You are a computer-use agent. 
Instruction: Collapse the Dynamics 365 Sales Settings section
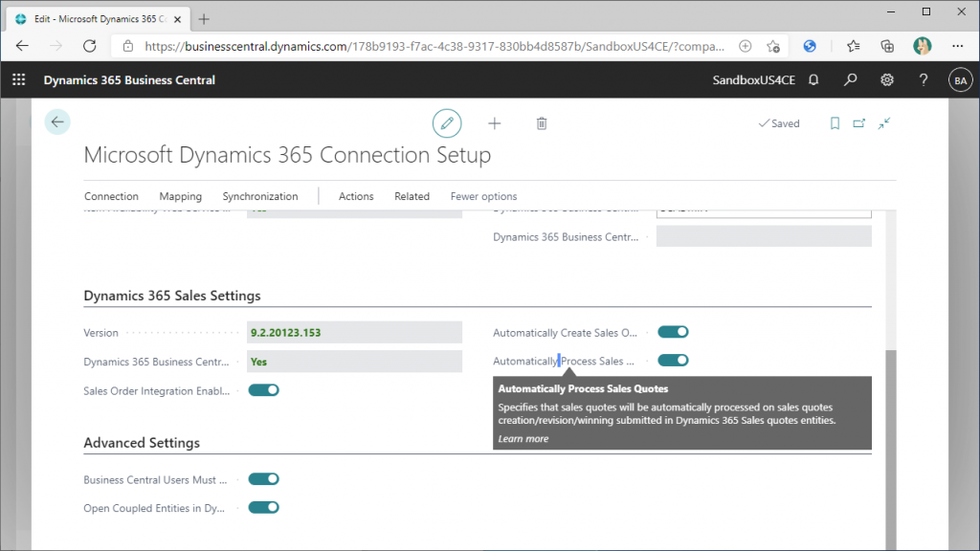[x=172, y=296]
